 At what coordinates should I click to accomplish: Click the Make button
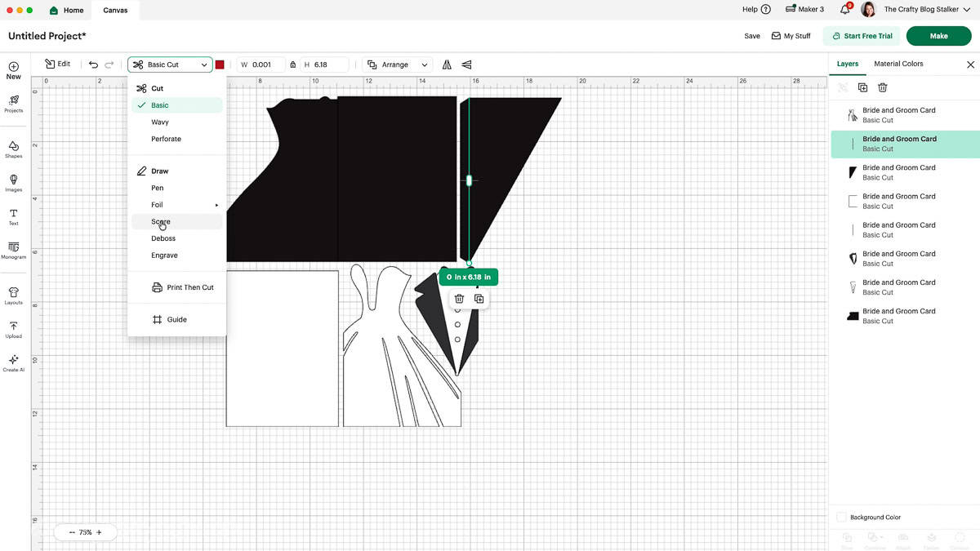coord(938,36)
